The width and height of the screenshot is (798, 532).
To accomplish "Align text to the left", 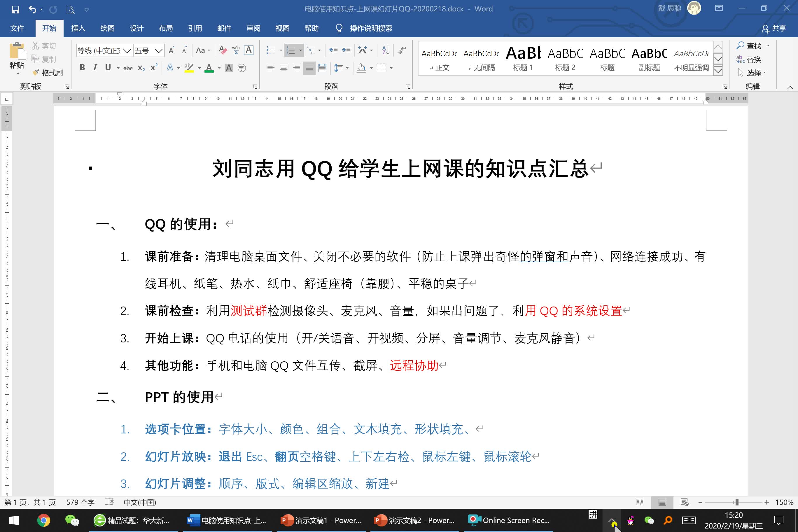I will (x=271, y=68).
